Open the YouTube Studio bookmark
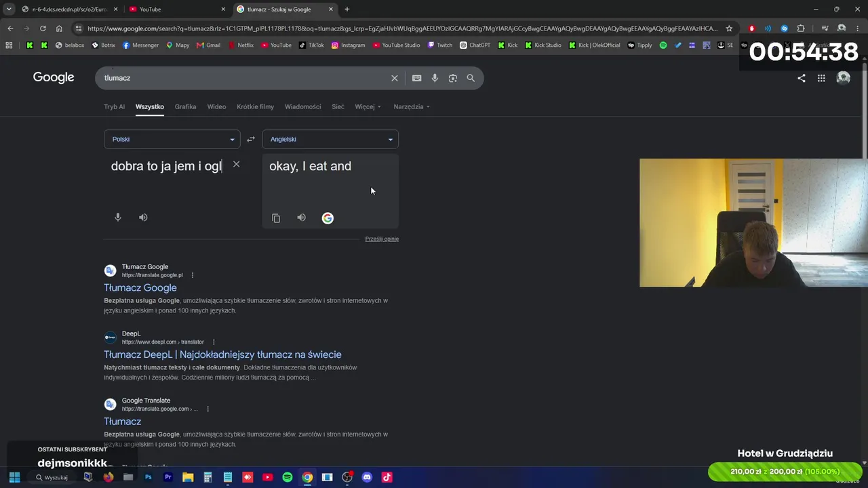Image resolution: width=868 pixels, height=488 pixels. pos(397,45)
